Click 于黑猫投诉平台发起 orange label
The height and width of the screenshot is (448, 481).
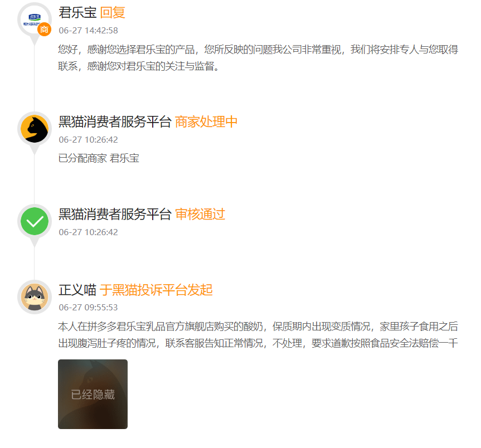156,290
